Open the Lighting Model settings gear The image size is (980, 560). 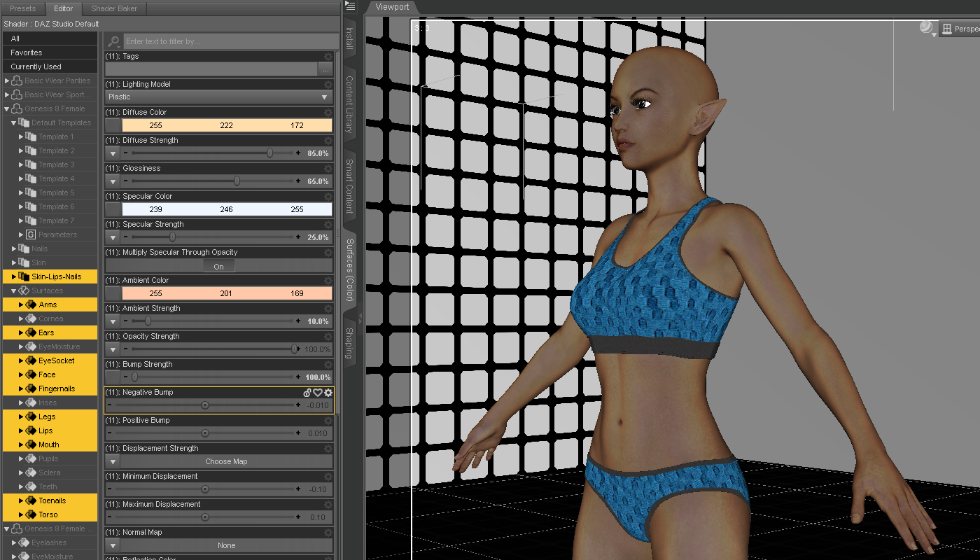(x=328, y=85)
